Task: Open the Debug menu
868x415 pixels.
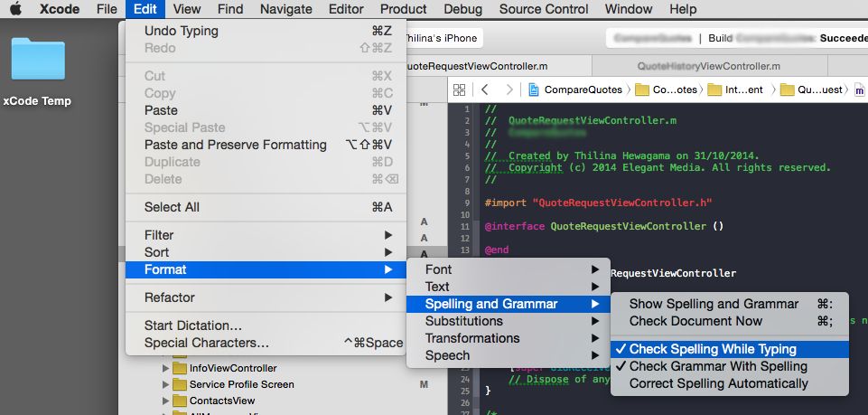Action: tap(462, 9)
